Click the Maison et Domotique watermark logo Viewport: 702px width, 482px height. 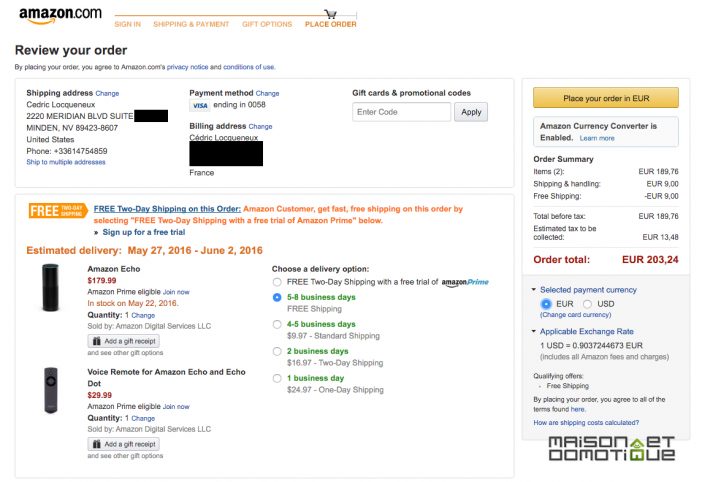(612, 448)
